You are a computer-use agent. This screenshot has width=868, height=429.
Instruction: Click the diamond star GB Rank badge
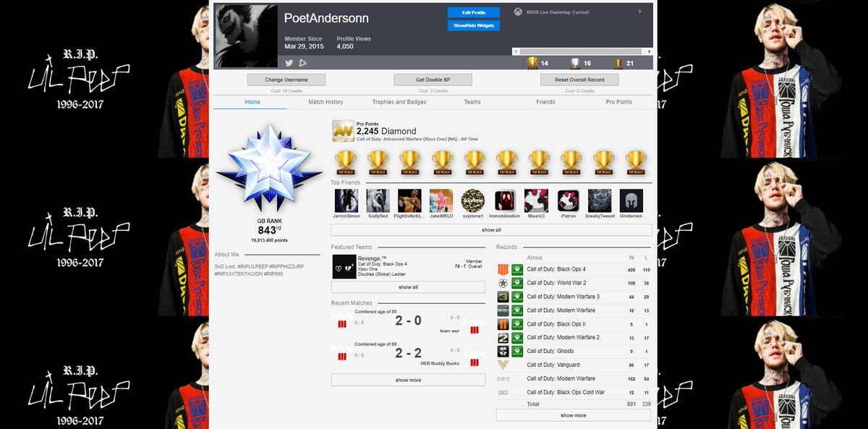click(270, 167)
